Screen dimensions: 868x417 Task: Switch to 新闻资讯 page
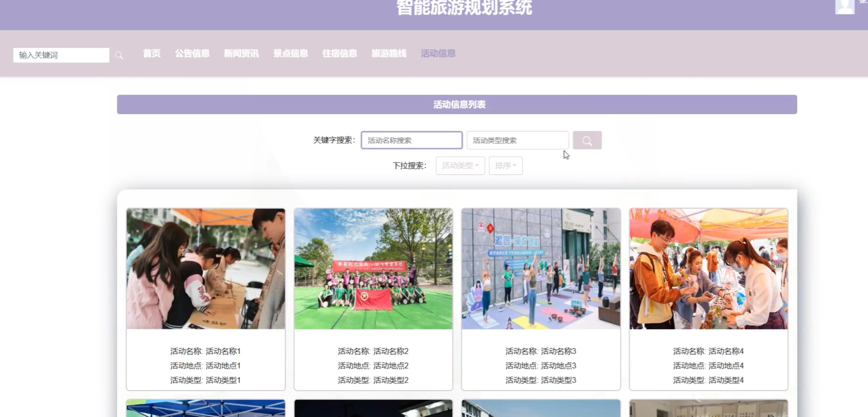[241, 54]
